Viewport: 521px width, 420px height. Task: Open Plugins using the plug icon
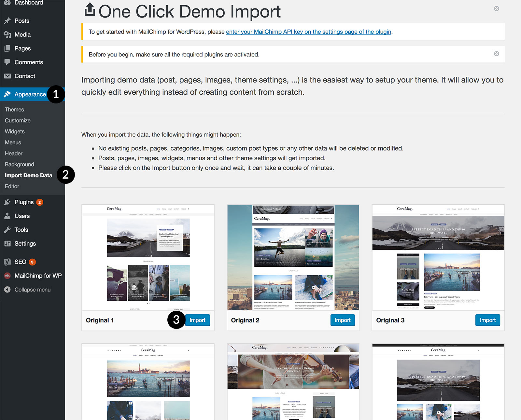click(x=8, y=202)
